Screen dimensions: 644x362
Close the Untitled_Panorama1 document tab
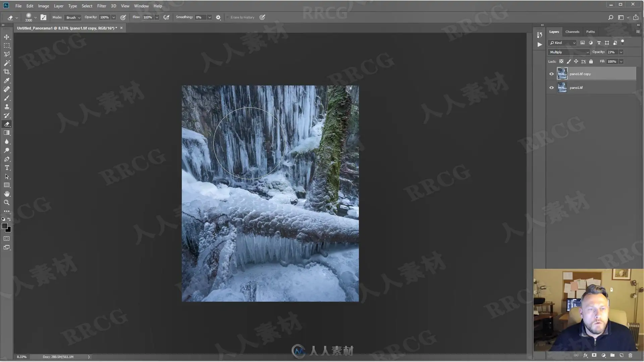pos(121,28)
